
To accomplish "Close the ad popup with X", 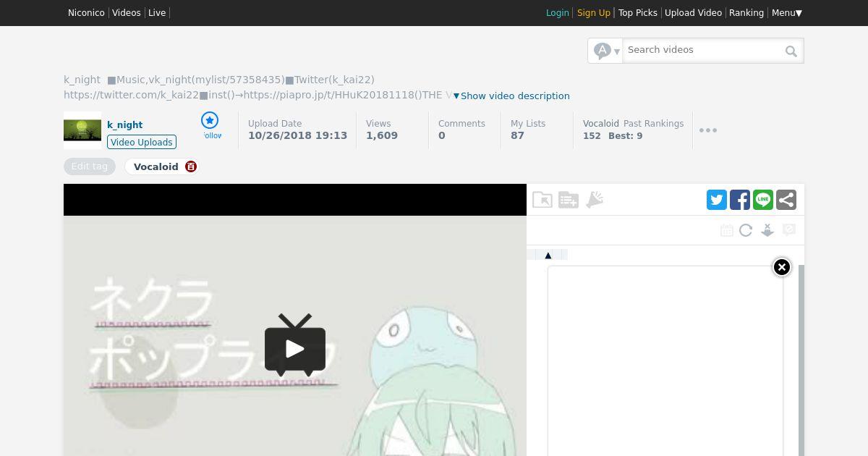I will click(x=782, y=267).
